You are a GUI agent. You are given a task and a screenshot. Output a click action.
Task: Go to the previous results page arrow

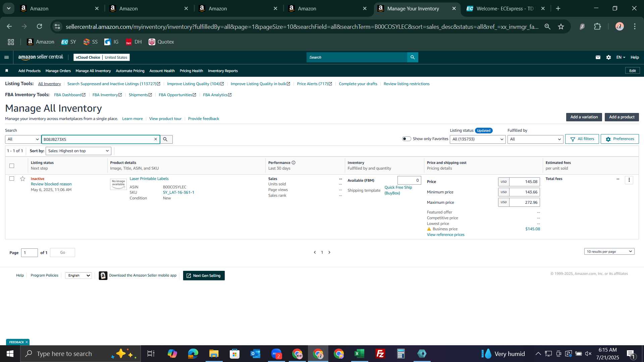coord(315,252)
